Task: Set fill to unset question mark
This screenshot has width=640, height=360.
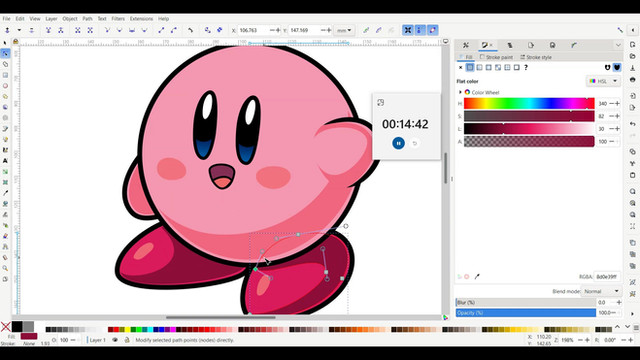Action: [x=526, y=67]
